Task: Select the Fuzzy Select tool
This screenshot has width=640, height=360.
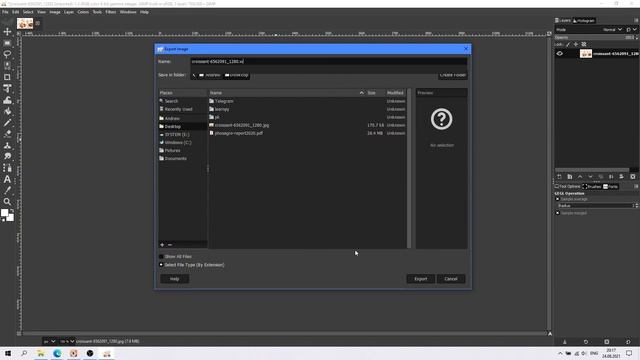Action: tap(7, 65)
